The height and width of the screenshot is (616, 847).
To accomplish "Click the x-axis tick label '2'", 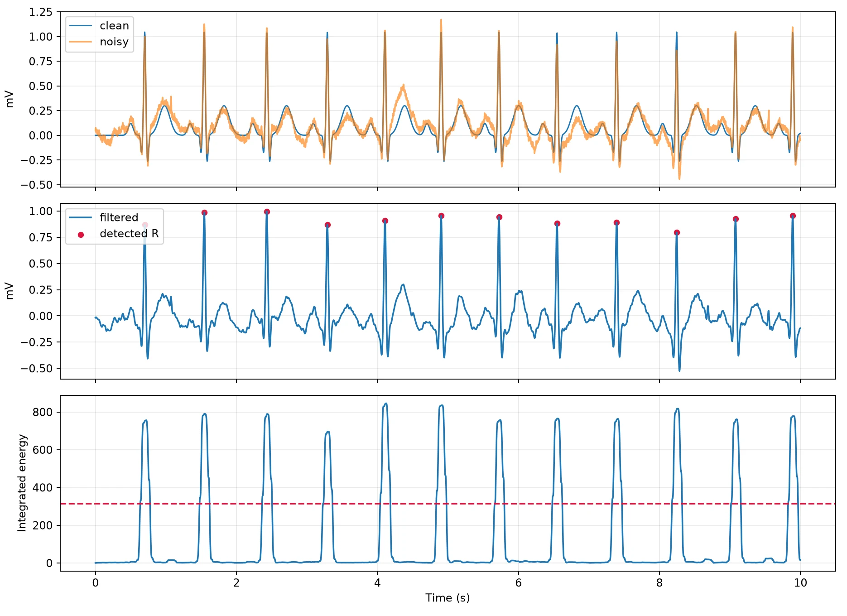I will 236,583.
